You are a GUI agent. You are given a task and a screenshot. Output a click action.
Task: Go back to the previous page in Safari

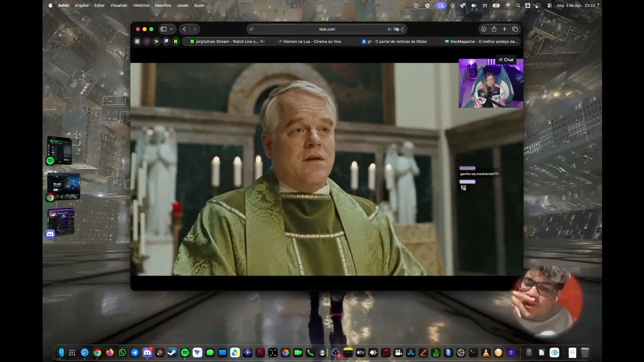[x=184, y=29]
